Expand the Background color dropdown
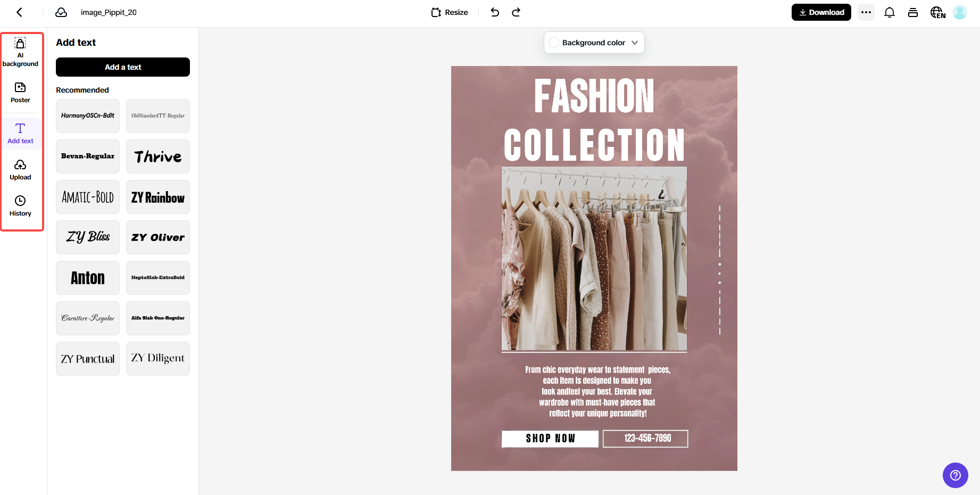 click(x=634, y=43)
